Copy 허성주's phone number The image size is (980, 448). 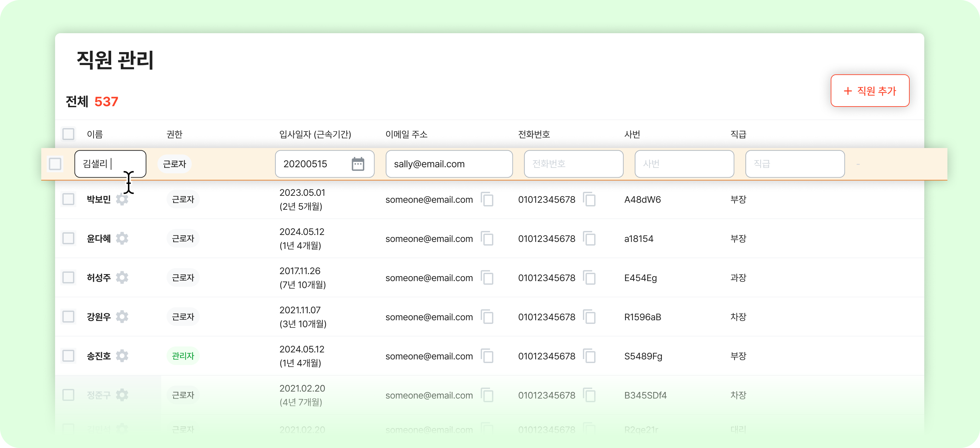click(589, 277)
